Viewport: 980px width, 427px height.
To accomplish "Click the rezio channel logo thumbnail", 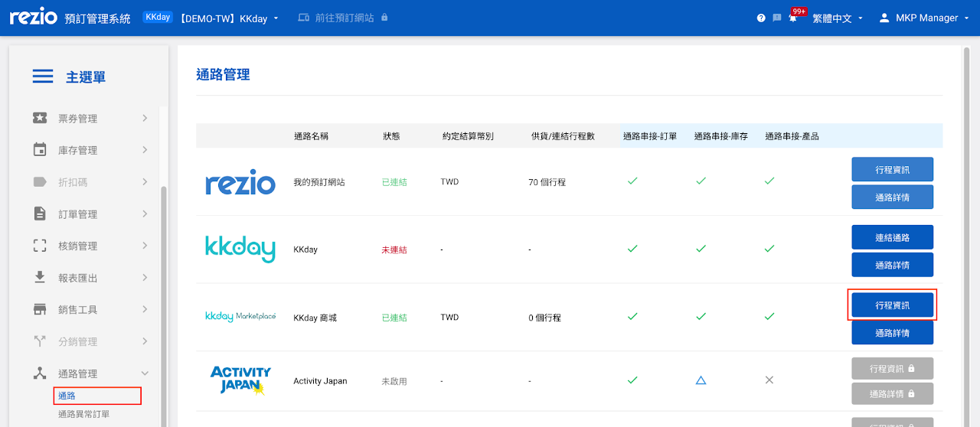I will pos(240,182).
